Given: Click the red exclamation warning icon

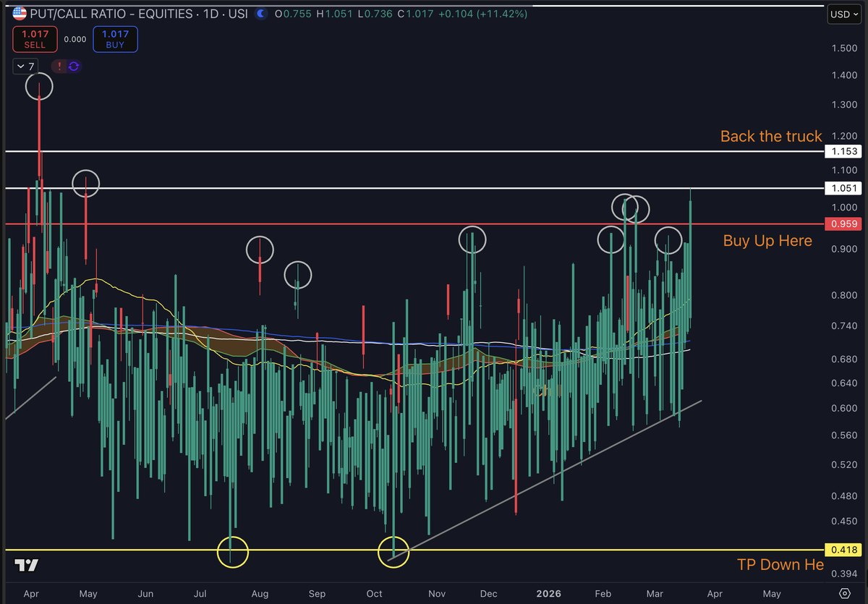Looking at the screenshot, I should pos(59,66).
